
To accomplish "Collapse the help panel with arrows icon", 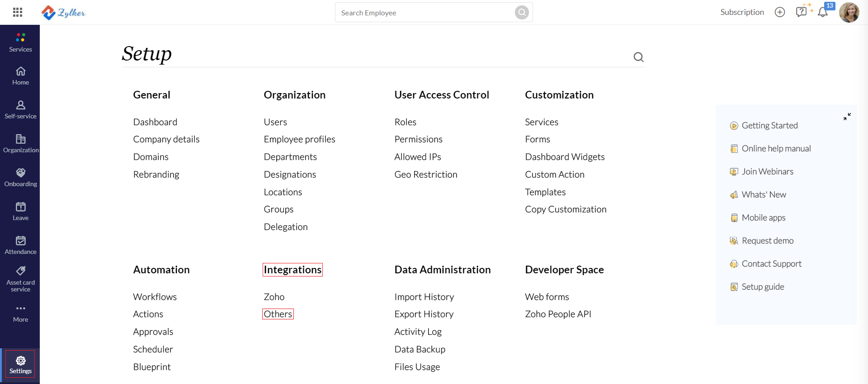I will (847, 117).
